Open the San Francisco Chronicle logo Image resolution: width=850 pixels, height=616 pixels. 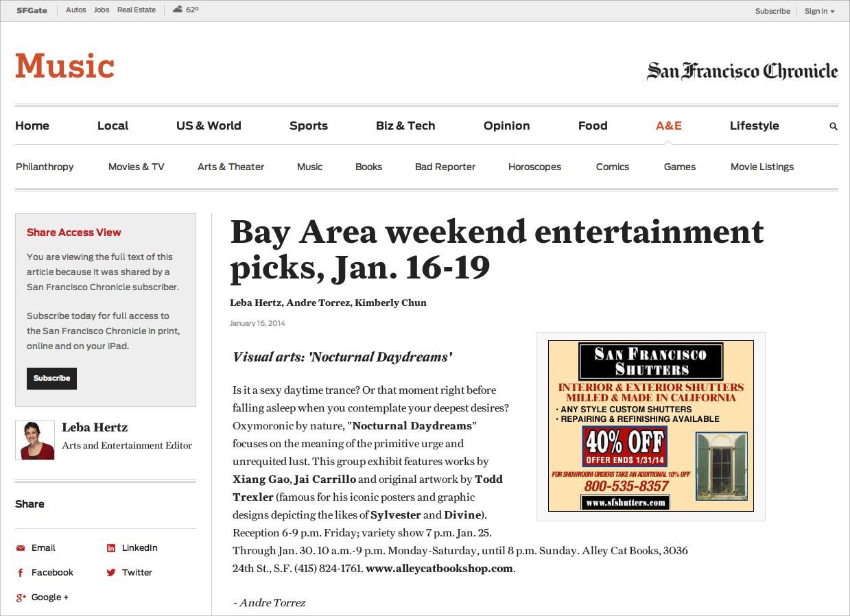tap(742, 71)
